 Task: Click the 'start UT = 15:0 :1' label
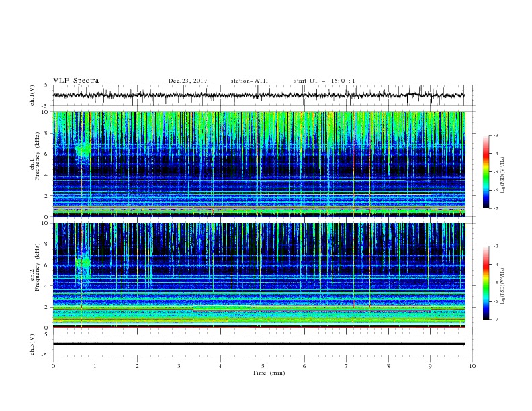click(324, 81)
